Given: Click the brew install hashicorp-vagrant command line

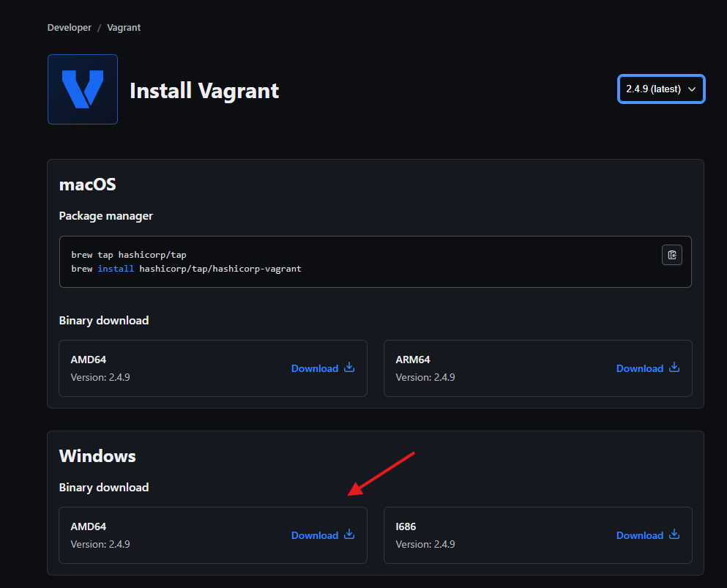Looking at the screenshot, I should (x=186, y=269).
